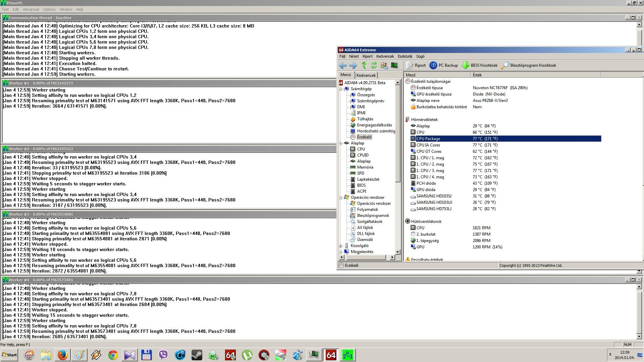Click the Érték column header
644x362 pixels.
(x=536, y=75)
